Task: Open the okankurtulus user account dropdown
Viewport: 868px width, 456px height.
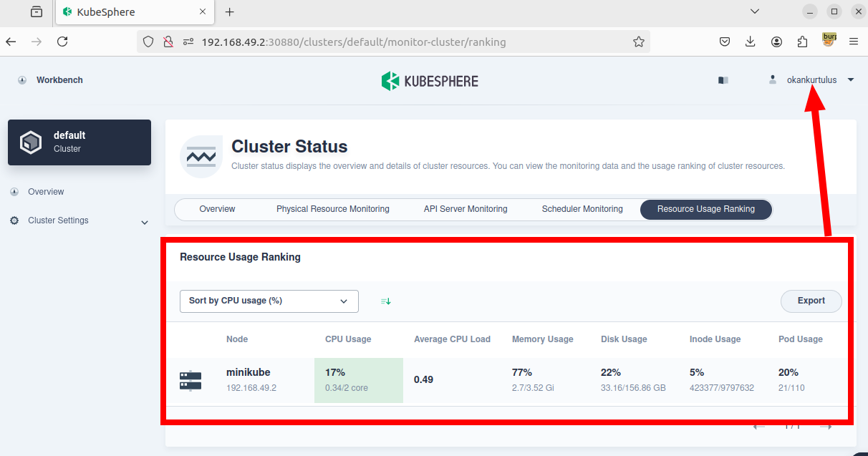Action: [811, 80]
